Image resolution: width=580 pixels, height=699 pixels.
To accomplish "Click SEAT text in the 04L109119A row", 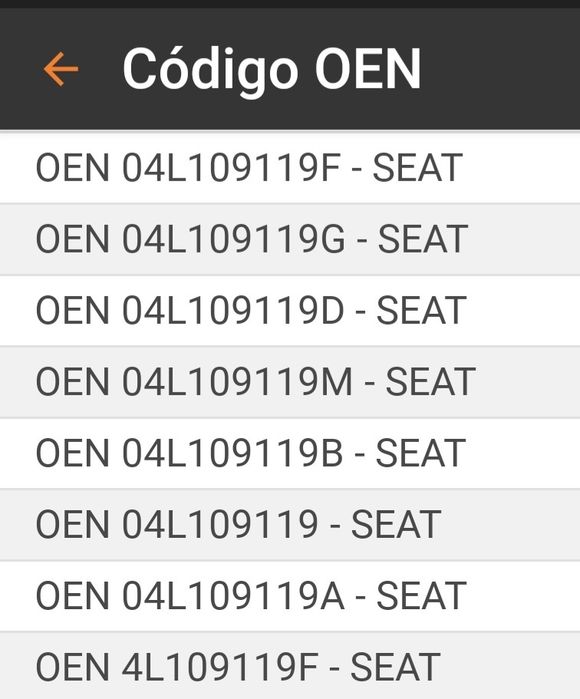I will (422, 596).
